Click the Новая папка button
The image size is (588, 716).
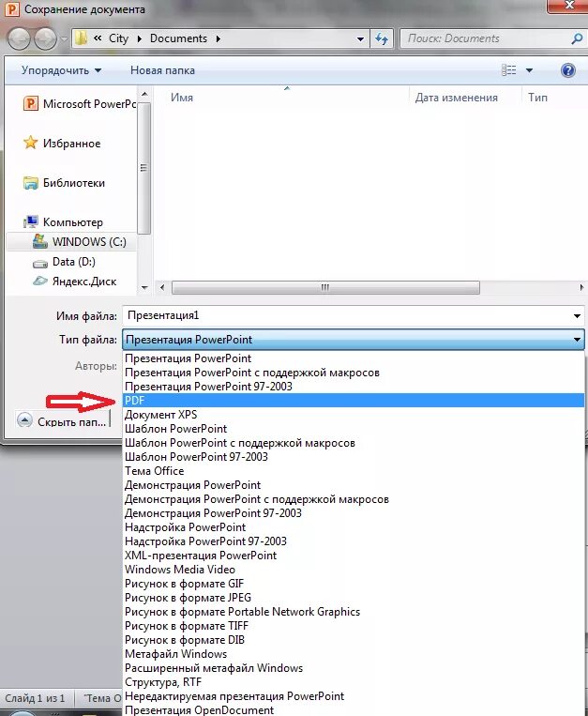[x=162, y=70]
